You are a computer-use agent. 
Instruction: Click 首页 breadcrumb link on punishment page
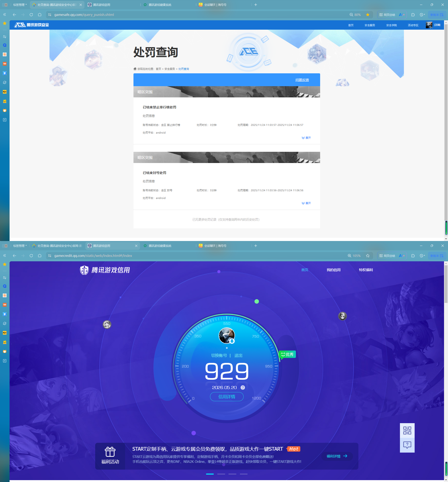tap(158, 69)
